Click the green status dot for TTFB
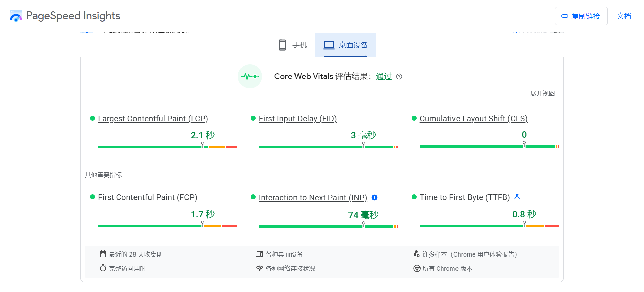This screenshot has width=644, height=292. point(414,197)
